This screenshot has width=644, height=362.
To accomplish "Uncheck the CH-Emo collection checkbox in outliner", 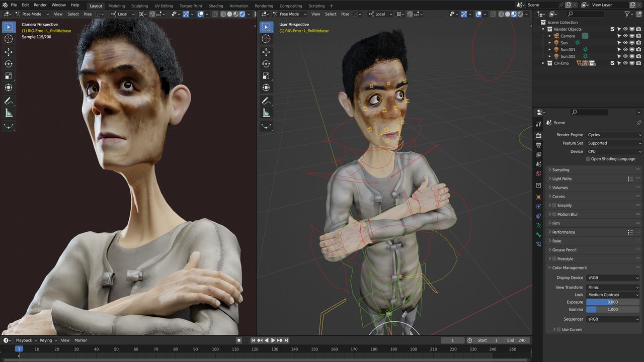I will click(x=612, y=63).
